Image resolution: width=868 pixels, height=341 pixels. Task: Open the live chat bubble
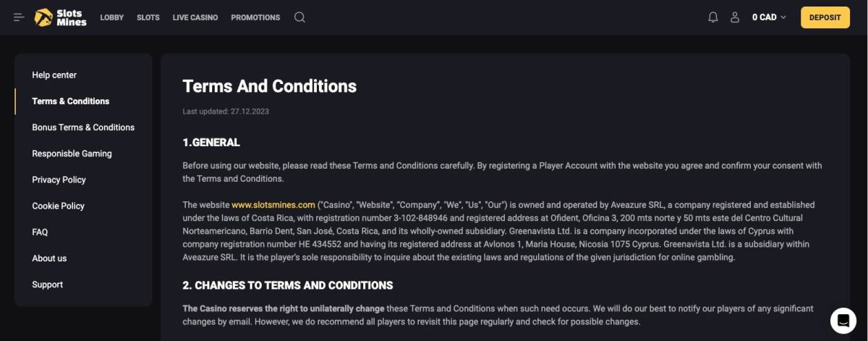point(843,320)
